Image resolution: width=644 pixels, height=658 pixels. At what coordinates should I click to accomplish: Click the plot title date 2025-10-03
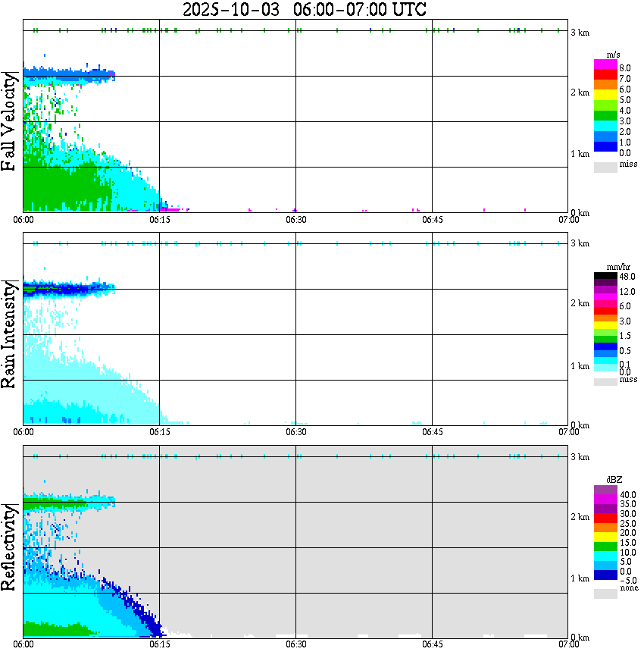(230, 10)
